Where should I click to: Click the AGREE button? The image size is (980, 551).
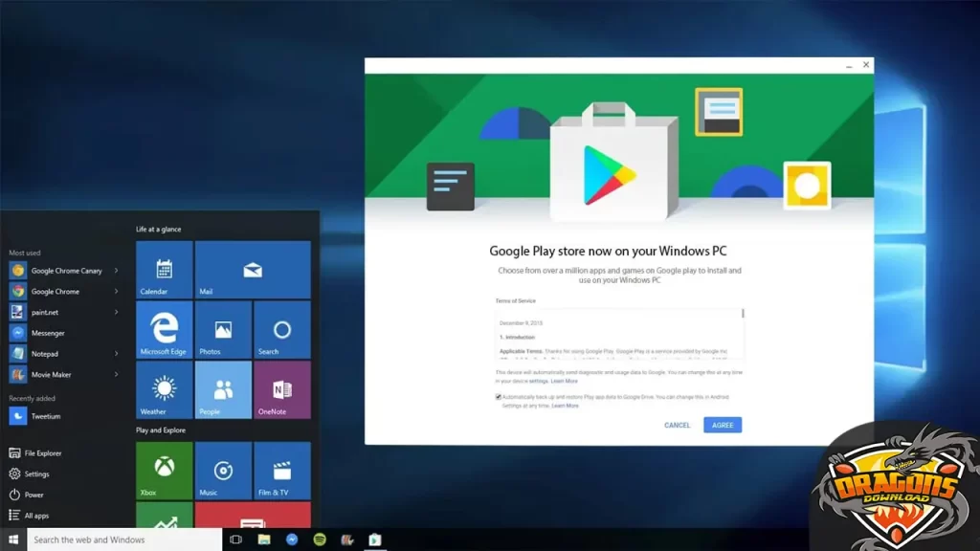click(722, 425)
